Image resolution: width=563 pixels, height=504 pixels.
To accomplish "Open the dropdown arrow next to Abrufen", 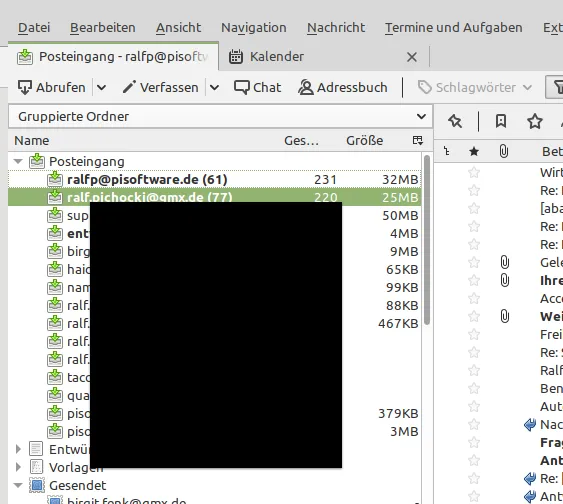I will (102, 87).
